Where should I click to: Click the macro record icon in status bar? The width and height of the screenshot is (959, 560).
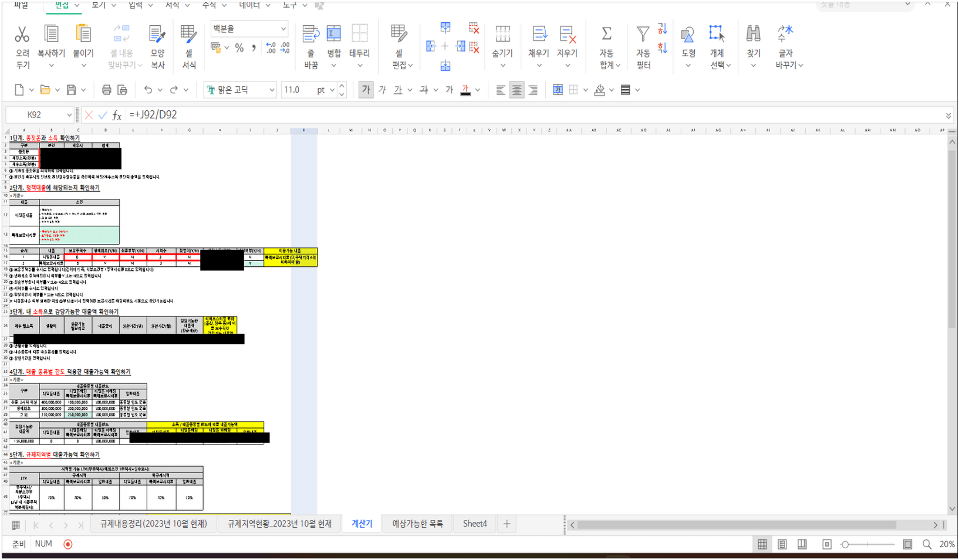[68, 544]
